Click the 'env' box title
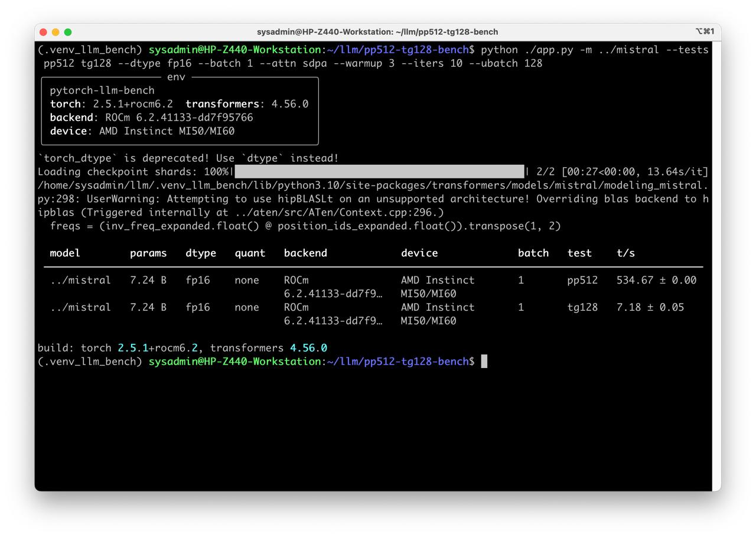This screenshot has width=756, height=537. coord(176,77)
